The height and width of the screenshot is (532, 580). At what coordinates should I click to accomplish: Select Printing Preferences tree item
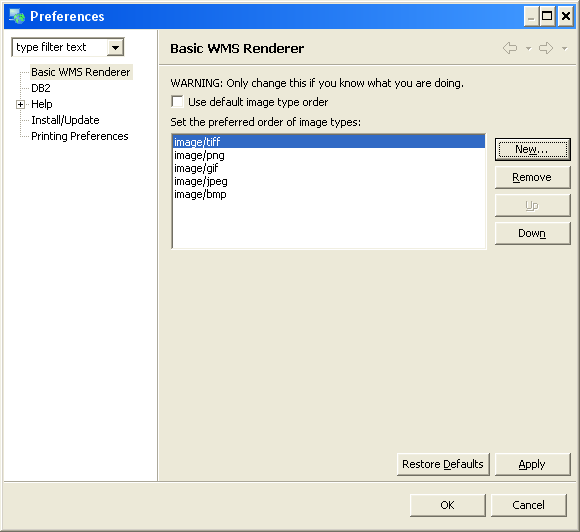pyautogui.click(x=80, y=136)
